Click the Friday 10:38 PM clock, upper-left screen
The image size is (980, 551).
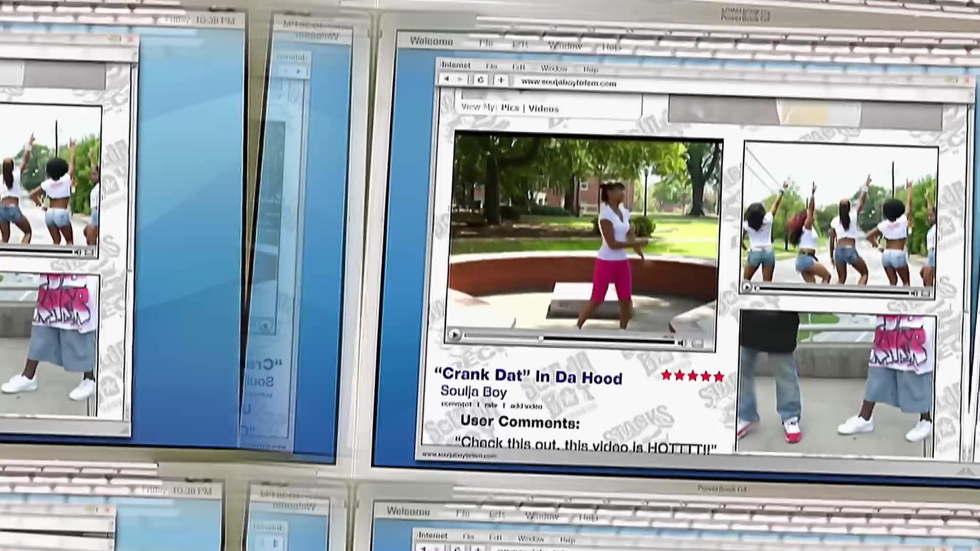(200, 21)
